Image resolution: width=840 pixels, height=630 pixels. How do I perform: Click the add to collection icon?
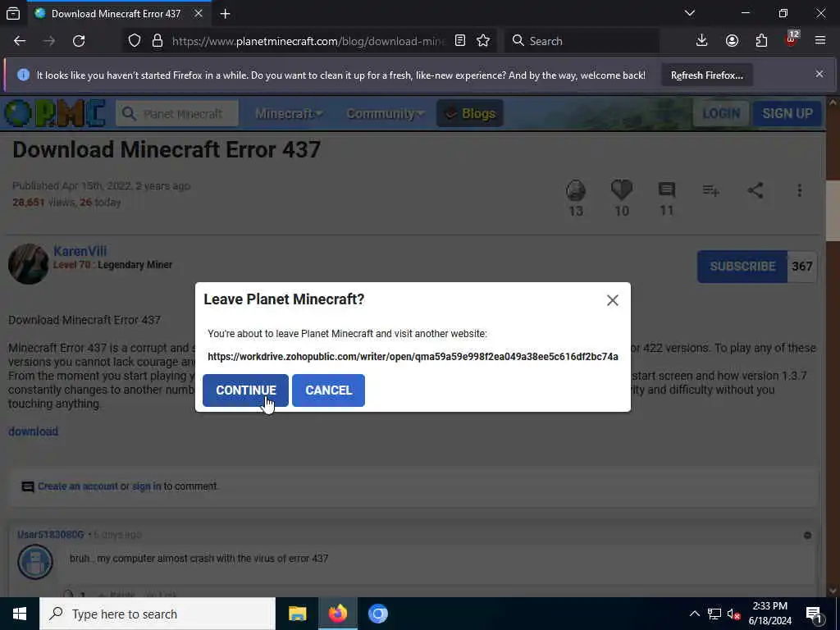[711, 190]
